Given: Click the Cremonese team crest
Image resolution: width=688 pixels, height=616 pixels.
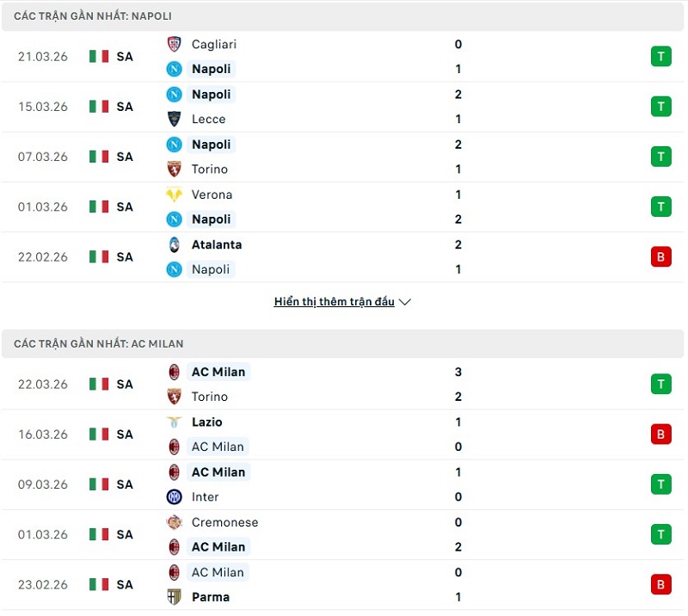Looking at the screenshot, I should pyautogui.click(x=176, y=521).
